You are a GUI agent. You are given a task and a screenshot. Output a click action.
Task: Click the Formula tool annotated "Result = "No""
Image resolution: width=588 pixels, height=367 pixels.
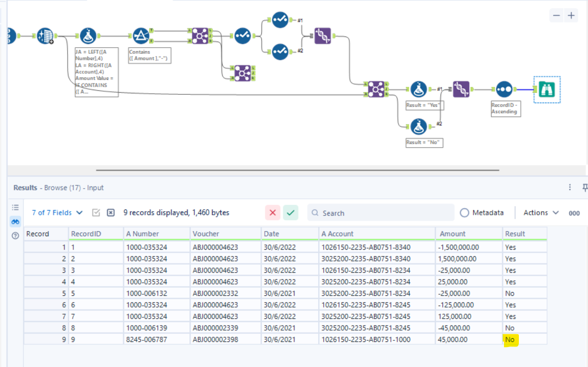click(420, 126)
